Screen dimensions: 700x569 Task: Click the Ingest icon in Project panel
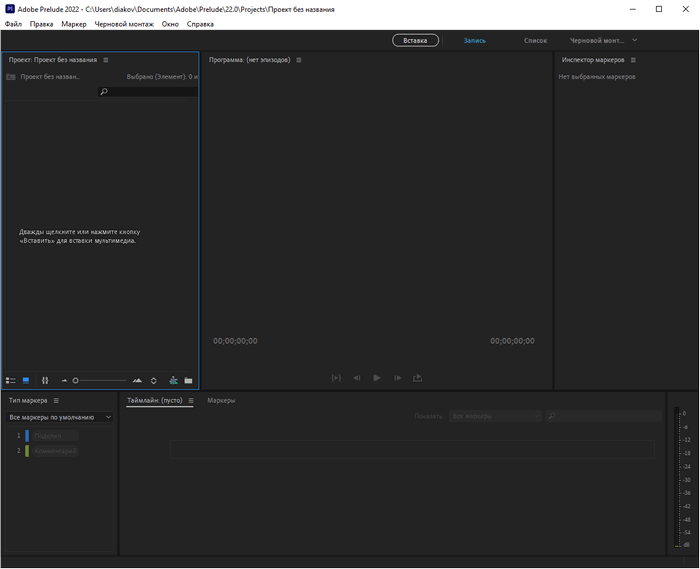coord(173,380)
